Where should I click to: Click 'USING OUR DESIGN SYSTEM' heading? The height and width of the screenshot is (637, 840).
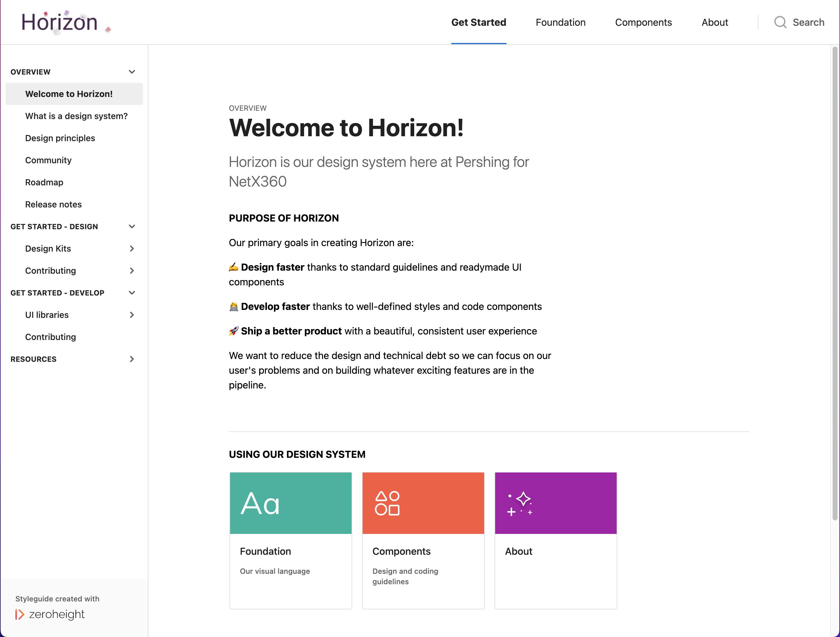[x=297, y=454]
